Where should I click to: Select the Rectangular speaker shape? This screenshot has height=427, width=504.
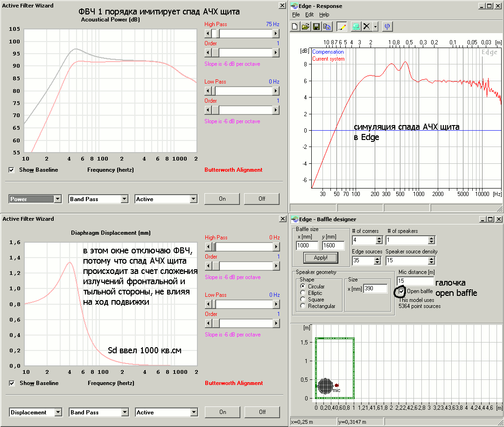pyautogui.click(x=302, y=306)
